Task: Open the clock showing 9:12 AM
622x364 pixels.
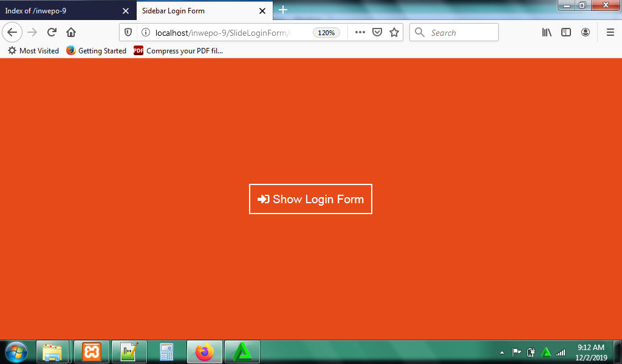Action: click(591, 352)
